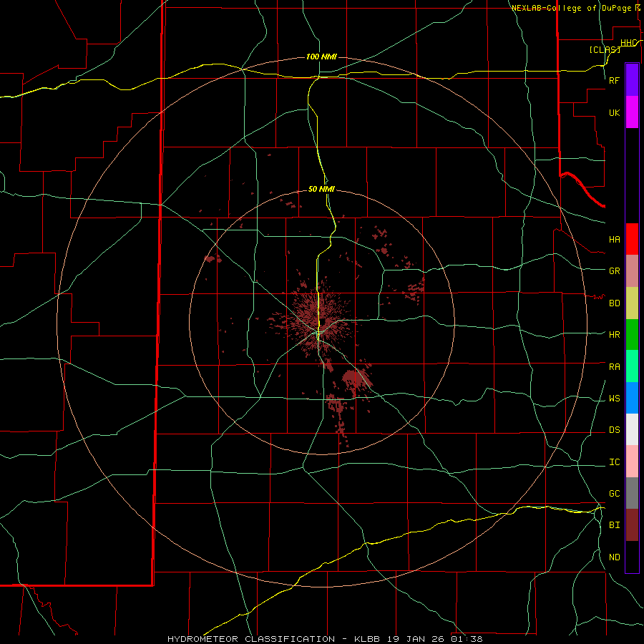Select the WS blue legend color block
This screenshot has height=644, width=644.
(632, 398)
